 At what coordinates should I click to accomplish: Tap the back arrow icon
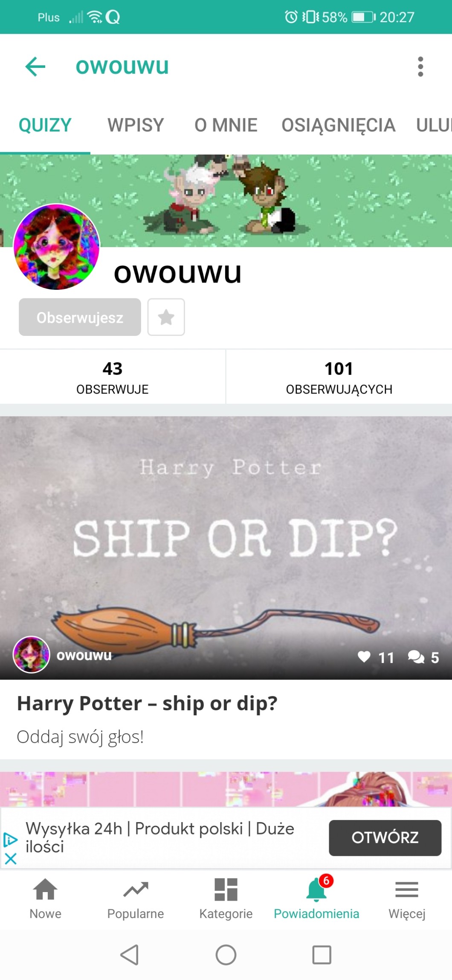point(35,67)
